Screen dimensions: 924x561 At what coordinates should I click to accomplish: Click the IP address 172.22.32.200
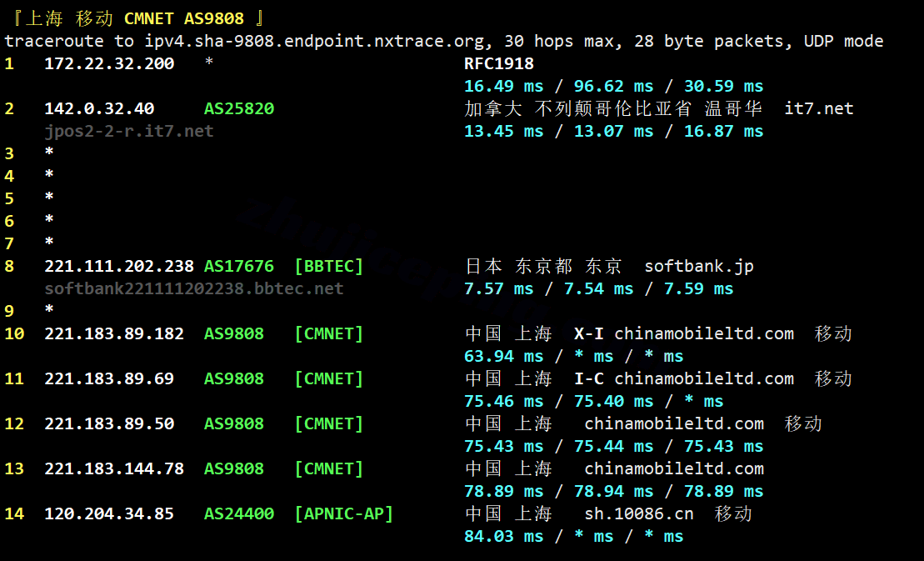[109, 63]
